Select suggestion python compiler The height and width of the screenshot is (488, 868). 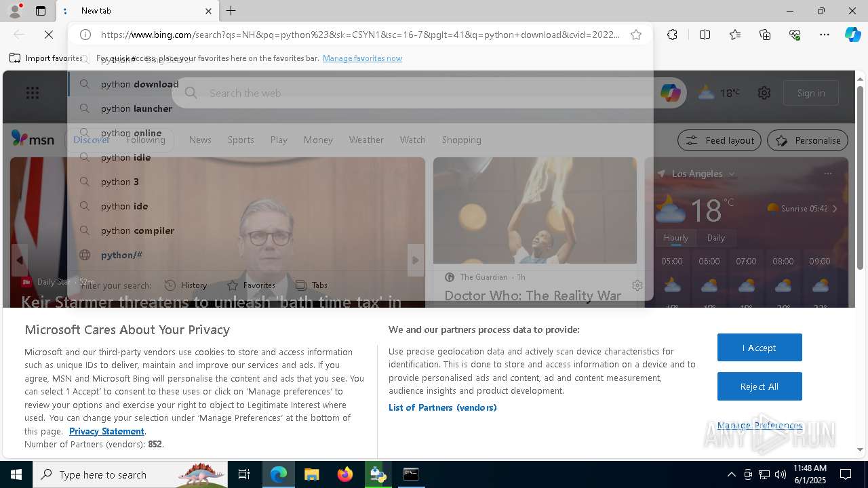[x=360, y=230]
